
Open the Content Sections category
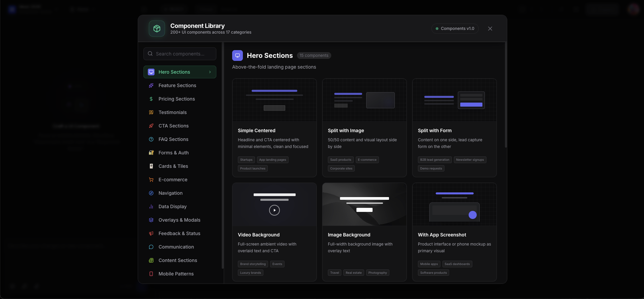(x=180, y=260)
